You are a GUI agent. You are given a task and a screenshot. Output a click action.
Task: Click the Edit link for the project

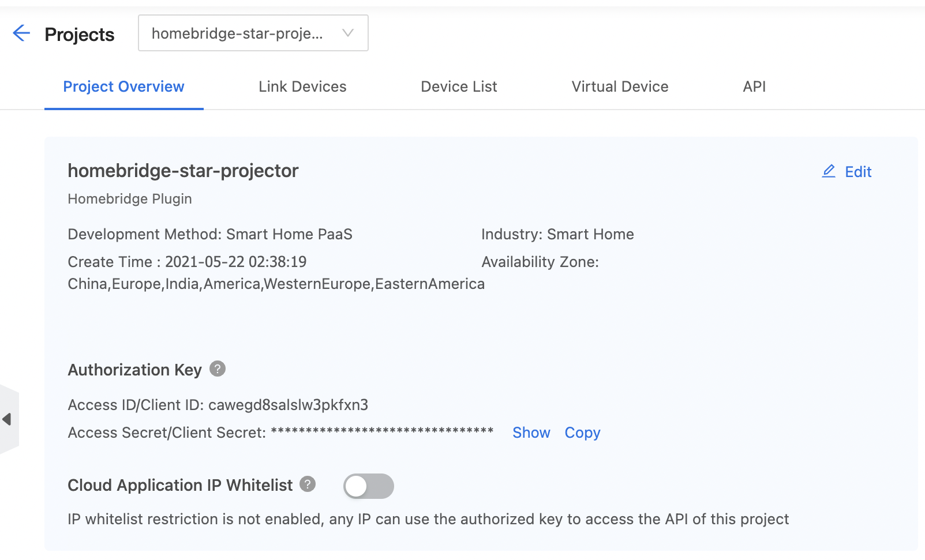coord(858,172)
